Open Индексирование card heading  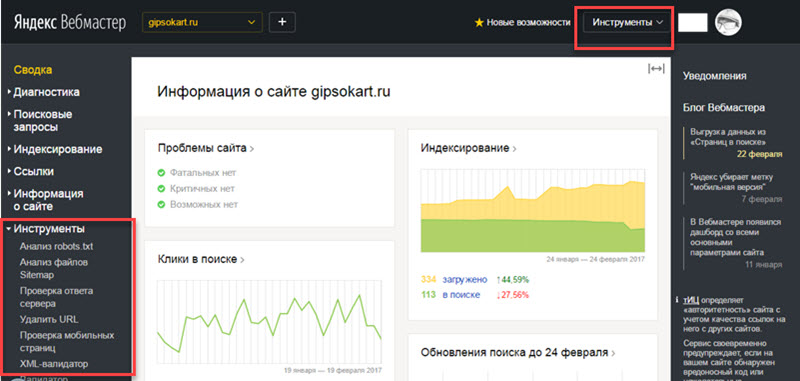(468, 148)
